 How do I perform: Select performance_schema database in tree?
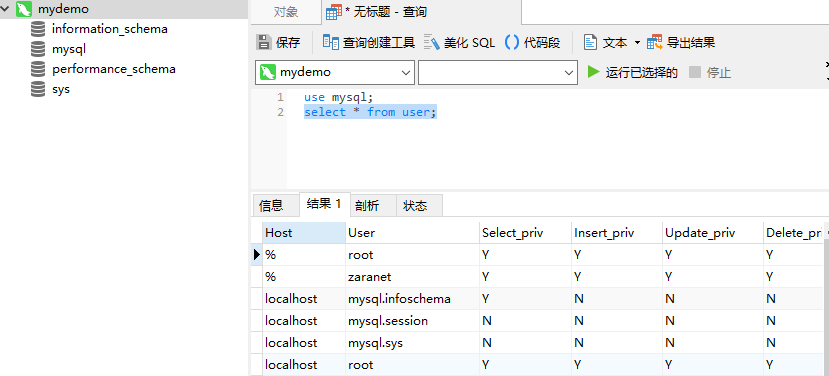click(114, 69)
